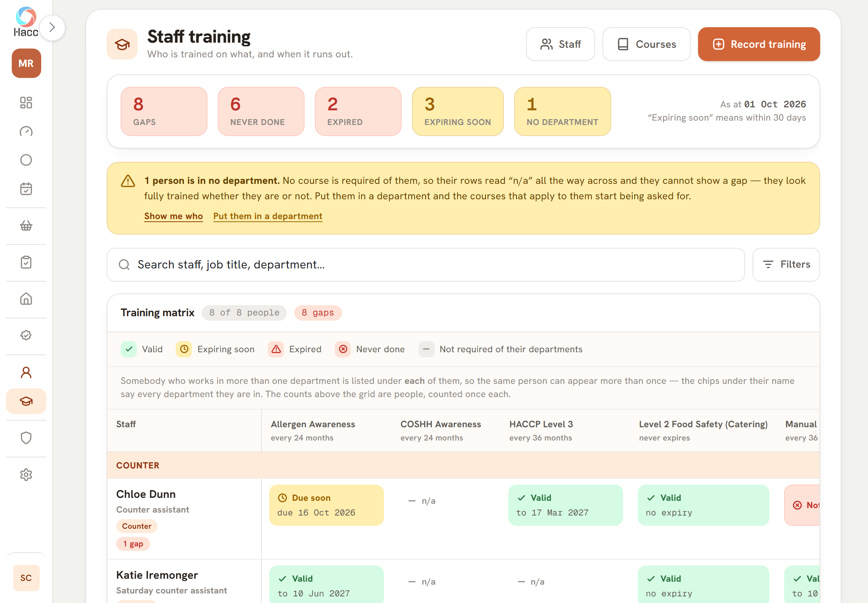Open the calendar check icon in sidebar
Image resolution: width=868 pixels, height=603 pixels.
coord(26,189)
